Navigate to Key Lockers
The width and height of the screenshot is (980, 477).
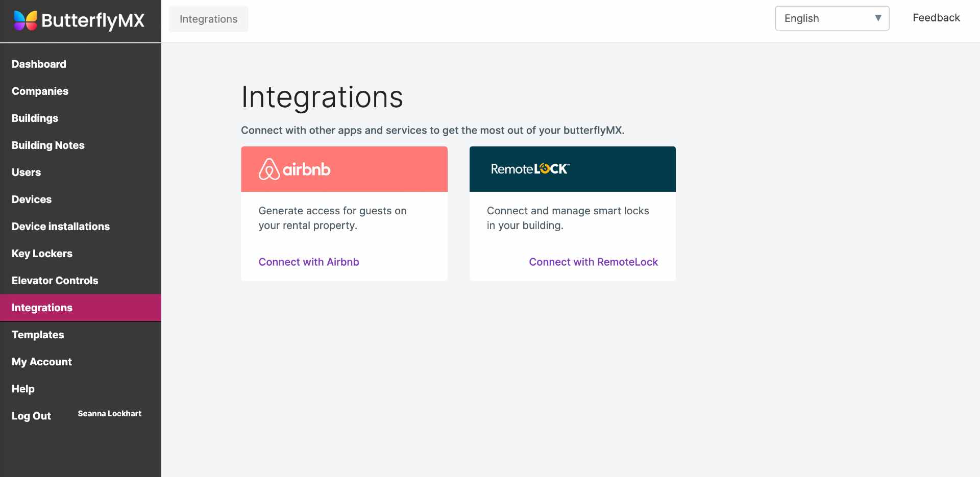(x=42, y=253)
